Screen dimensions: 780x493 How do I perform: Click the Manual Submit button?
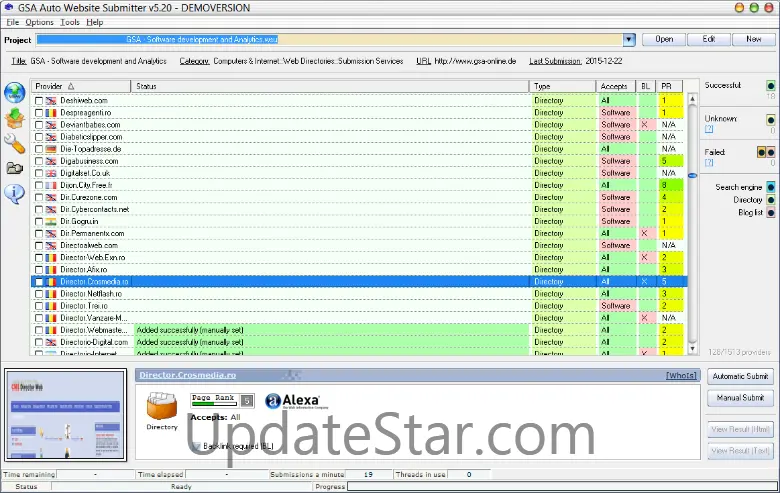(x=740, y=397)
